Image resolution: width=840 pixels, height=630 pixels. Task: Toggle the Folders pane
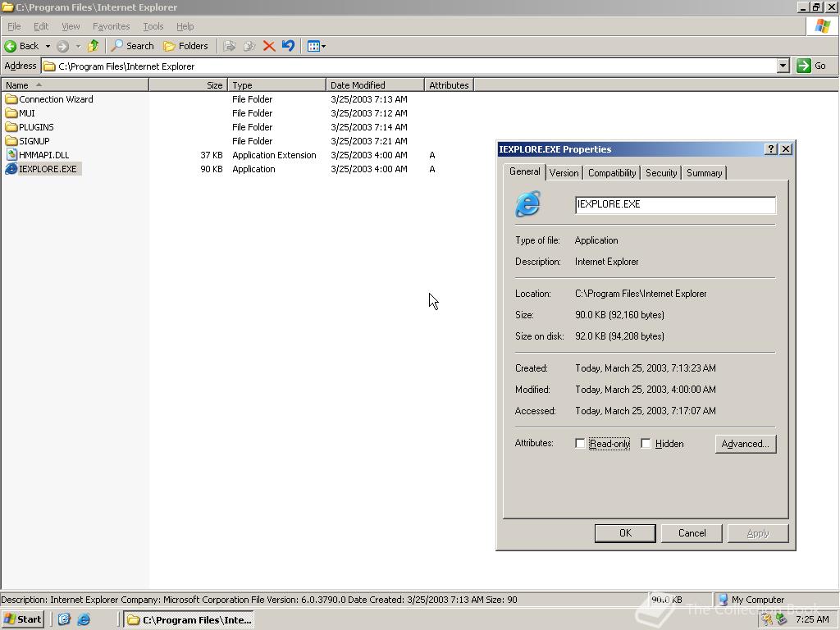[185, 46]
